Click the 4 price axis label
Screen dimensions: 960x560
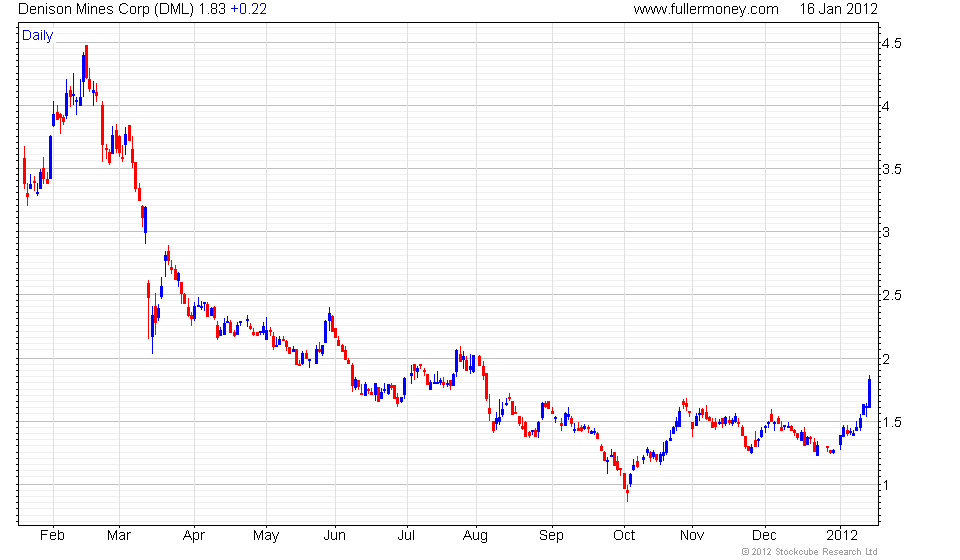pos(885,106)
